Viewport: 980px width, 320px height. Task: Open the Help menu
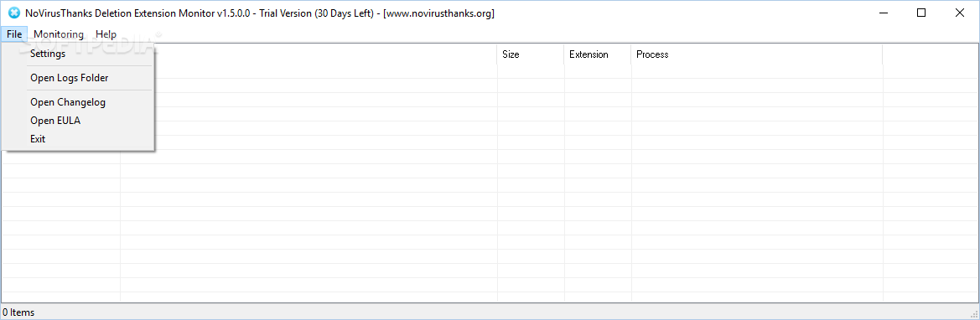tap(106, 34)
